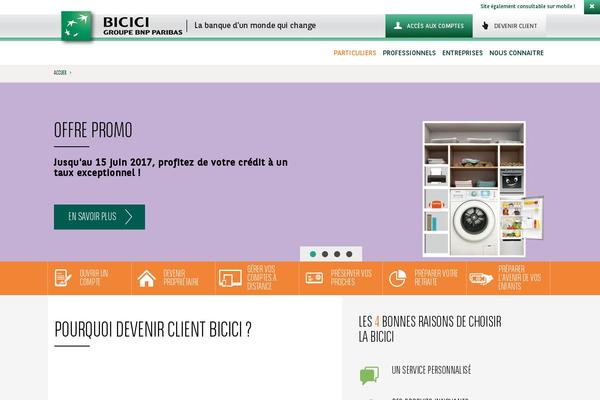Image resolution: width=600 pixels, height=400 pixels.
Task: Click Un service personnalisé text
Action: point(431,370)
